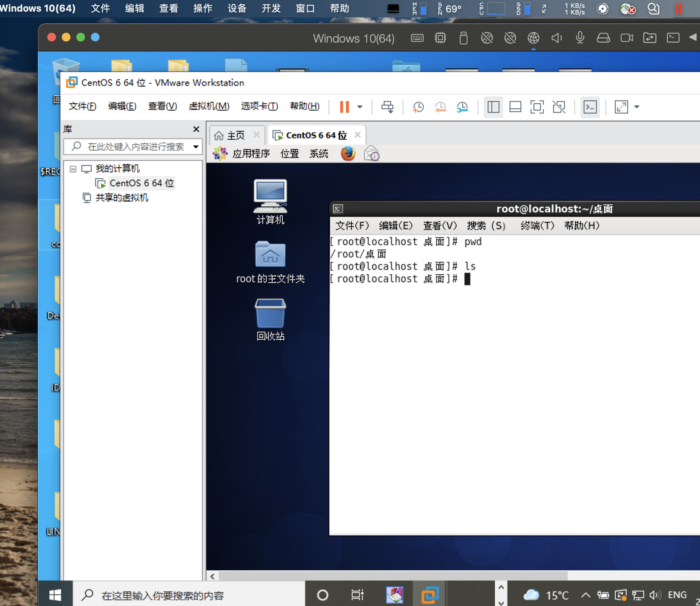The image size is (700, 606).
Task: Click VMware Workstation taskbar icon
Action: click(430, 595)
